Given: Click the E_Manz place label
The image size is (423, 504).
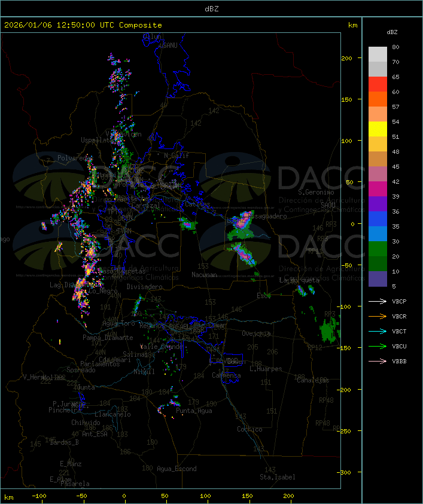Looking at the screenshot, I should point(71,464).
